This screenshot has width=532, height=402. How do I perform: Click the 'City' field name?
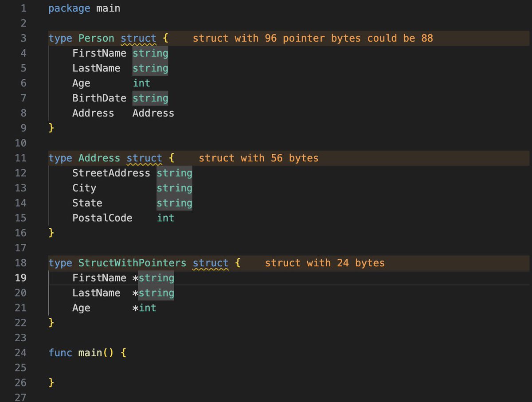(x=84, y=188)
